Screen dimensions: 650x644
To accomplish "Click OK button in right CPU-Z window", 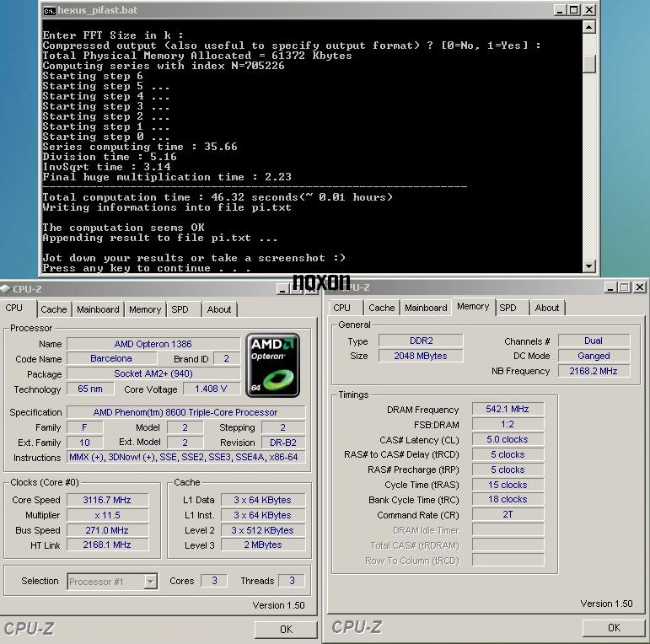I will (x=614, y=627).
